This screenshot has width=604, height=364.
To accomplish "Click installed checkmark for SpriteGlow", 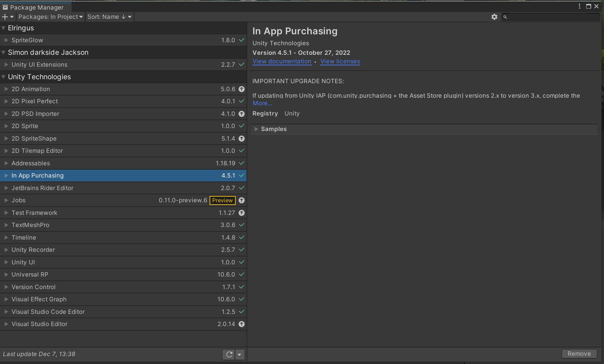I will (x=242, y=40).
